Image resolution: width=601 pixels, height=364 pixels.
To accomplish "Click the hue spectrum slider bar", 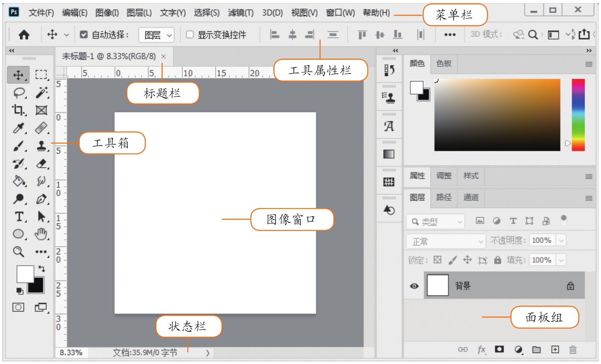I will point(578,114).
